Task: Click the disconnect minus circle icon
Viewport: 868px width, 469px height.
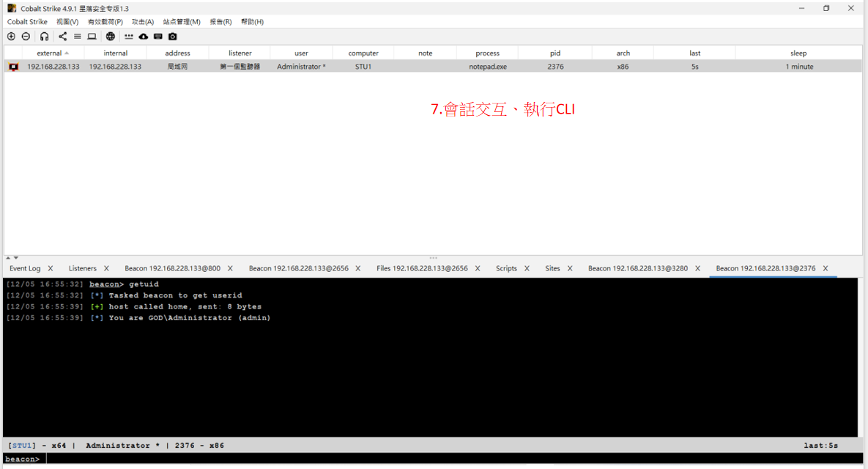Action: pyautogui.click(x=26, y=37)
